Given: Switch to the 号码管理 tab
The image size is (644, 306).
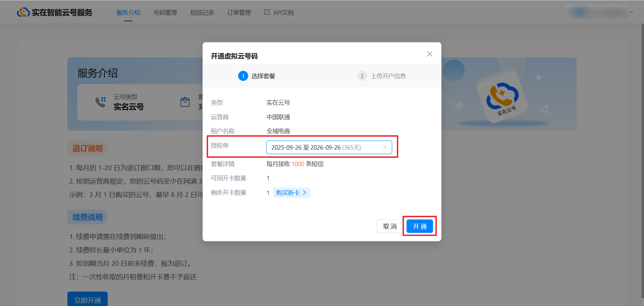Looking at the screenshot, I should (165, 13).
